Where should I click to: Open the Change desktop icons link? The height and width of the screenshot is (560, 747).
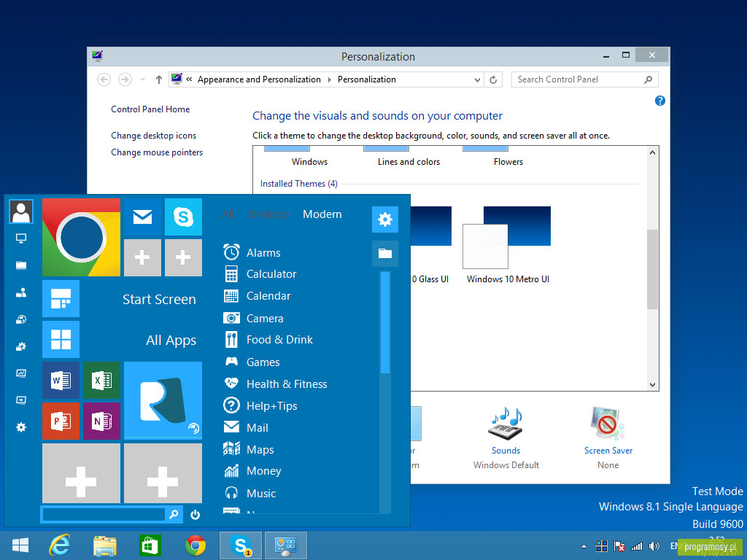(x=153, y=136)
